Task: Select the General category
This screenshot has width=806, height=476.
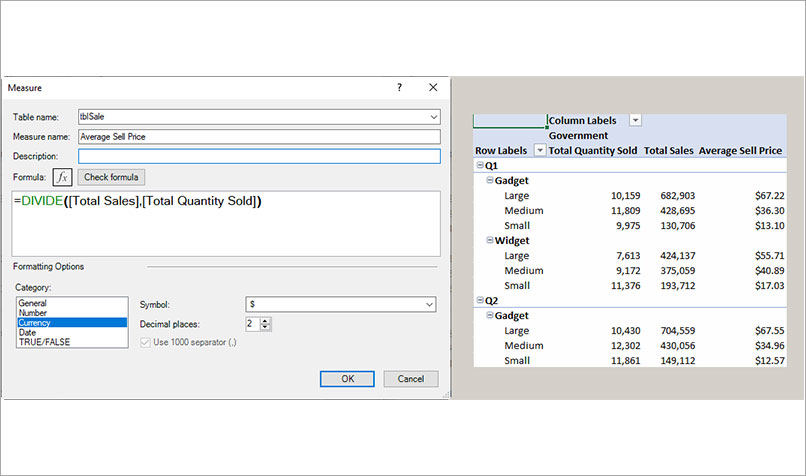Action: click(x=33, y=303)
